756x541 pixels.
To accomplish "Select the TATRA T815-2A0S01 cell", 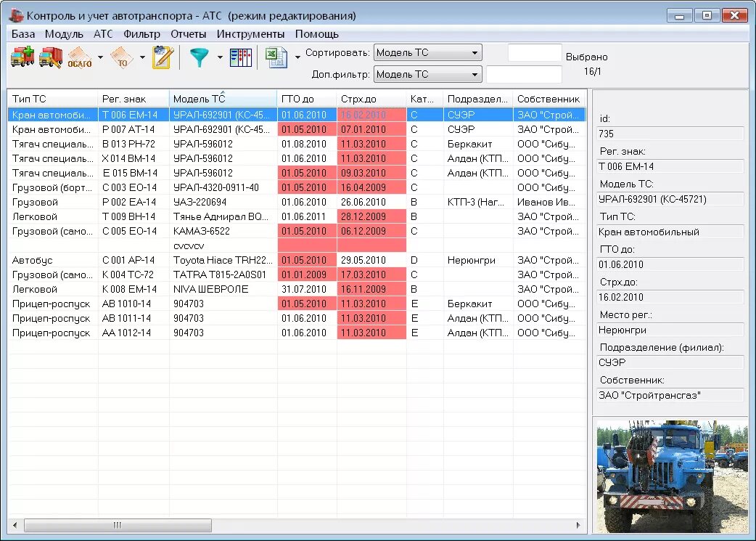I will [223, 274].
